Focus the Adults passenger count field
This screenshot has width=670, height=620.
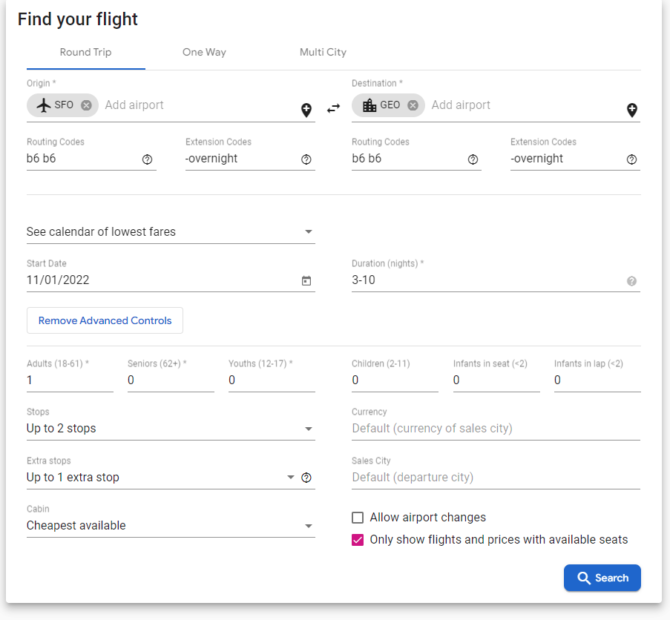point(70,380)
